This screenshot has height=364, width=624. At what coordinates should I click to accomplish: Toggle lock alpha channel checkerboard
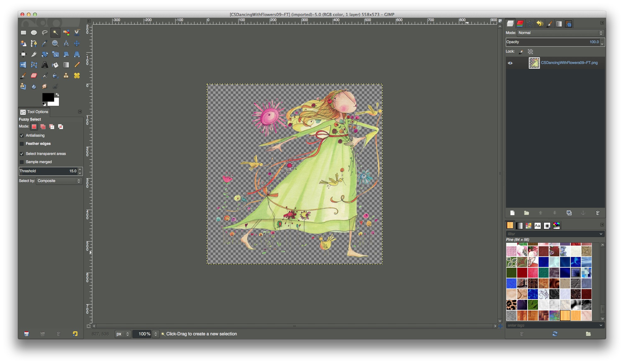point(531,52)
